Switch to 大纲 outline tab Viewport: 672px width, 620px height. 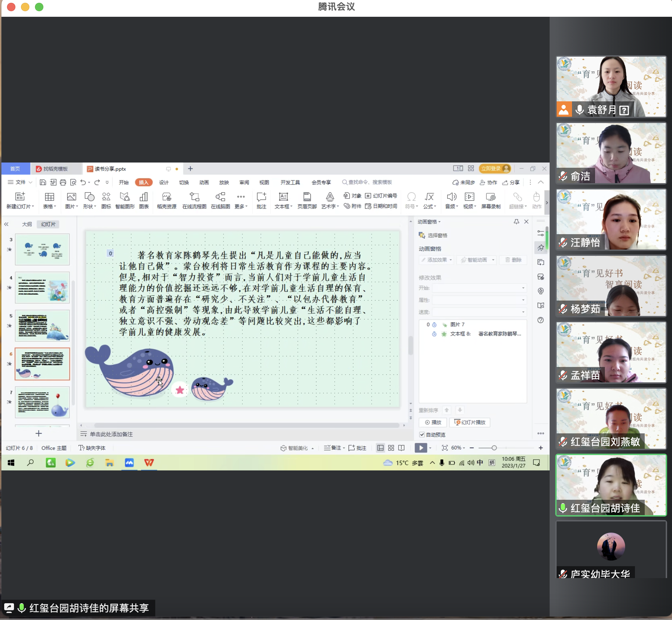pos(27,224)
